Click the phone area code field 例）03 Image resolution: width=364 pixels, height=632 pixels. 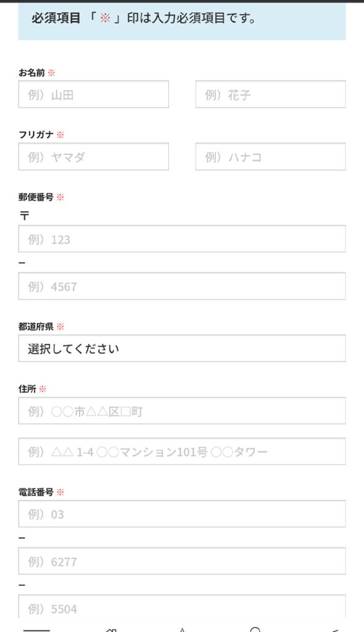click(x=182, y=513)
